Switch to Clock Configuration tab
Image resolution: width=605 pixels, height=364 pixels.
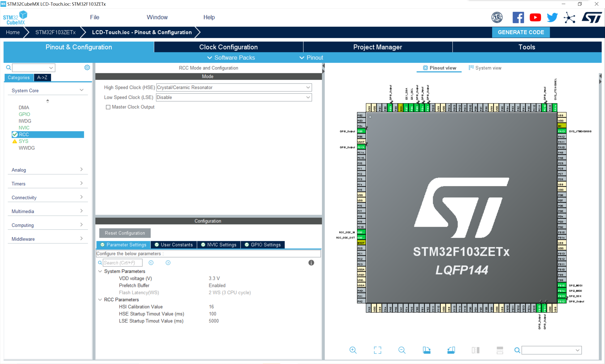pos(228,47)
